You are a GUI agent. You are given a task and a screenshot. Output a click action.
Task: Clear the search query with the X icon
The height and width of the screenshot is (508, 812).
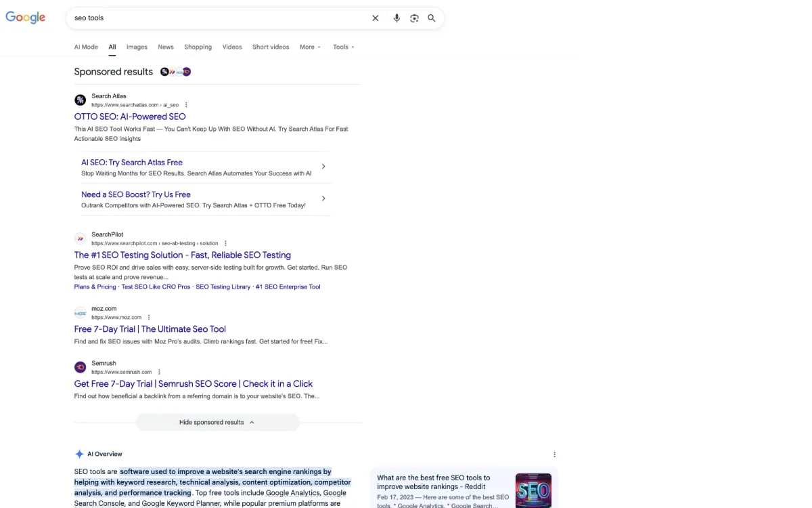(x=376, y=18)
